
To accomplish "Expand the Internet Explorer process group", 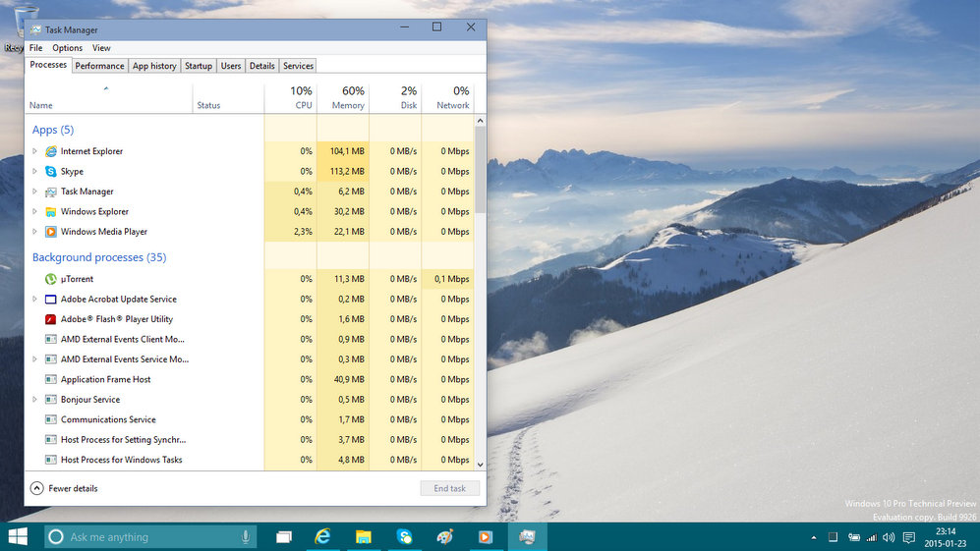I will [x=34, y=151].
